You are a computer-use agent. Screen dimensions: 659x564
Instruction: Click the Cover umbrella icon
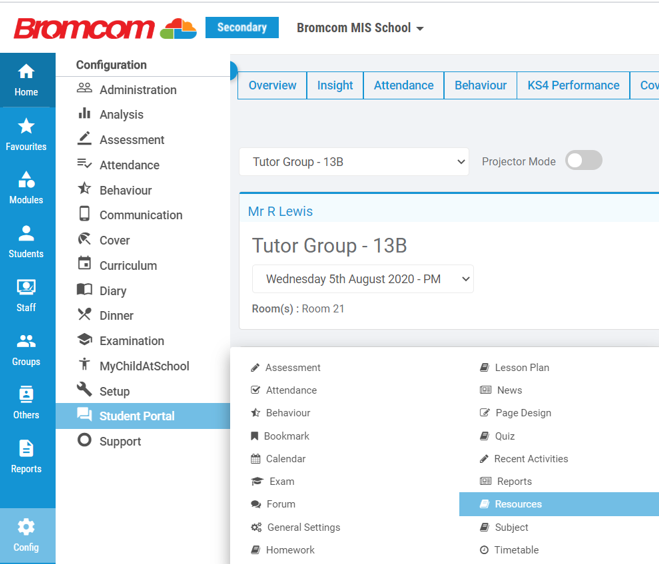[x=84, y=239]
